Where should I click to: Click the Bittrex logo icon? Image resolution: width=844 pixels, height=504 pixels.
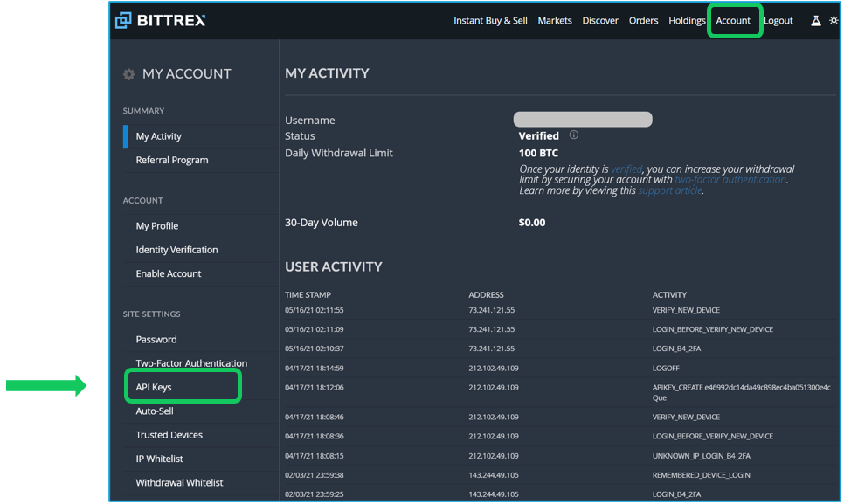point(123,20)
